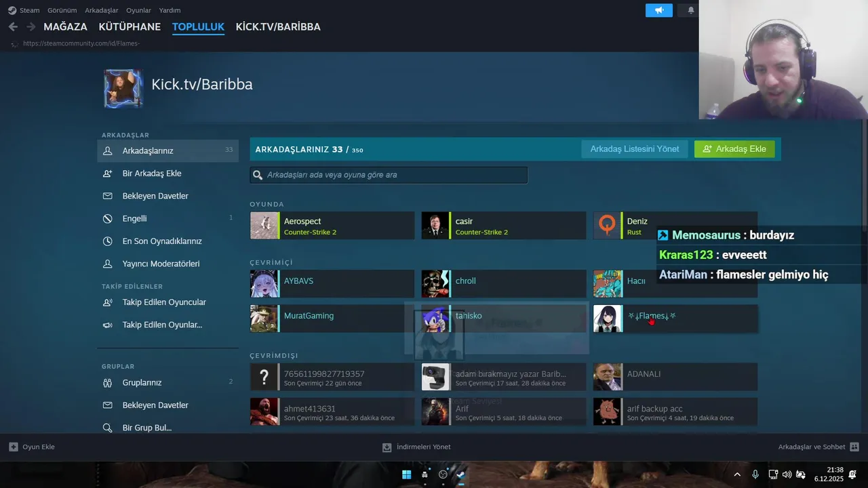Viewport: 868px width, 488px height.
Task: Open the Arkadaşlar menu
Action: pos(102,10)
